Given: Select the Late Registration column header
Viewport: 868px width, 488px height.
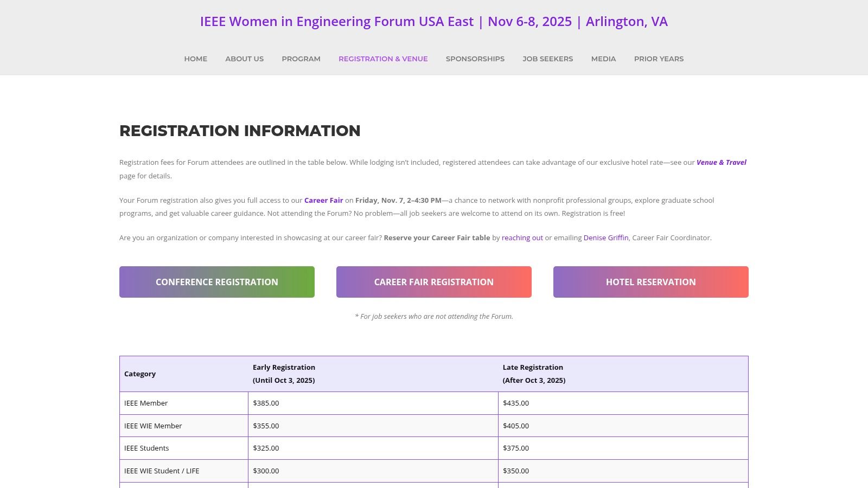Looking at the screenshot, I should [623, 374].
